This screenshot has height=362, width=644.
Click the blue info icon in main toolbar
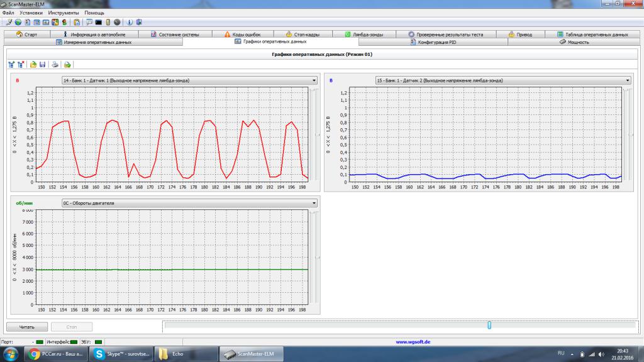click(x=130, y=22)
